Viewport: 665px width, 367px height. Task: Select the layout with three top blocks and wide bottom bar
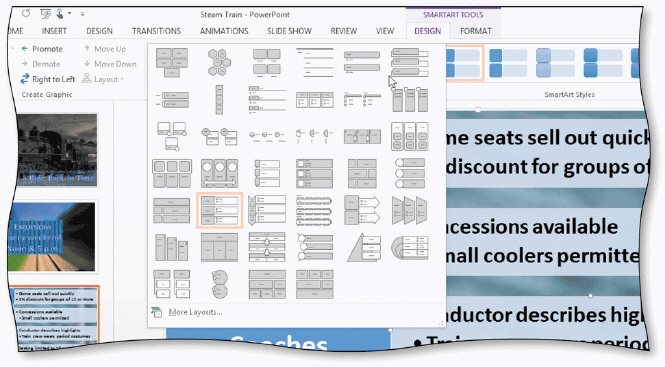click(314, 284)
